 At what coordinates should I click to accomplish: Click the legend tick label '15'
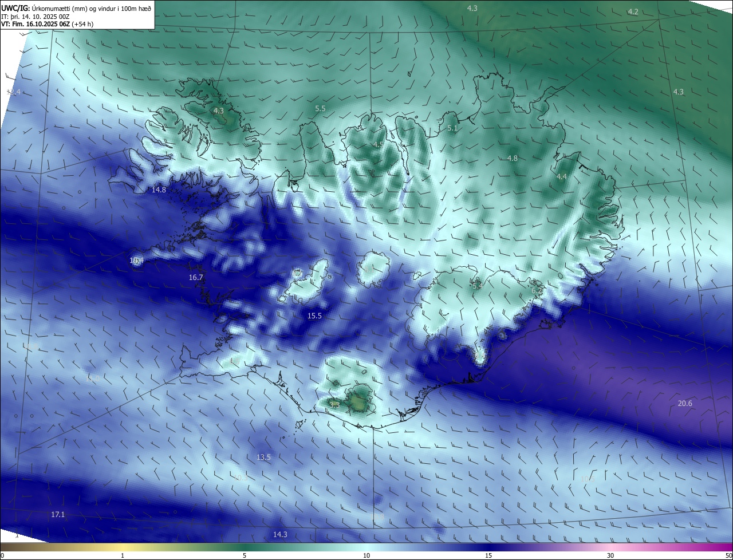(488, 556)
